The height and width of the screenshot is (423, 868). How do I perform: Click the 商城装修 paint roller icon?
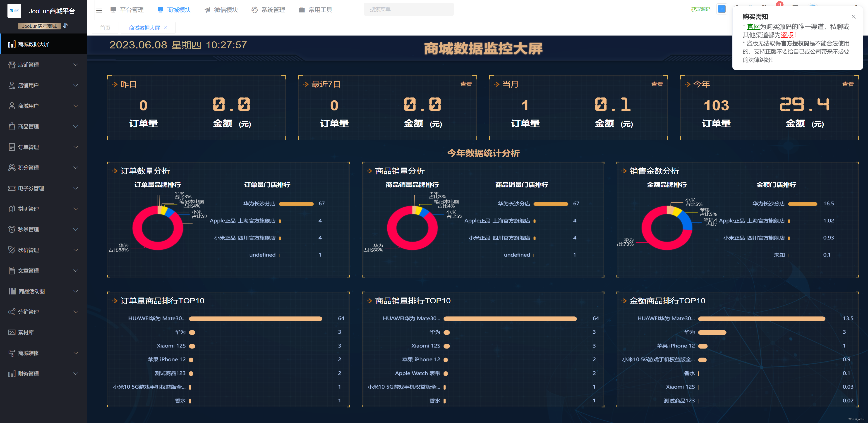pos(12,353)
